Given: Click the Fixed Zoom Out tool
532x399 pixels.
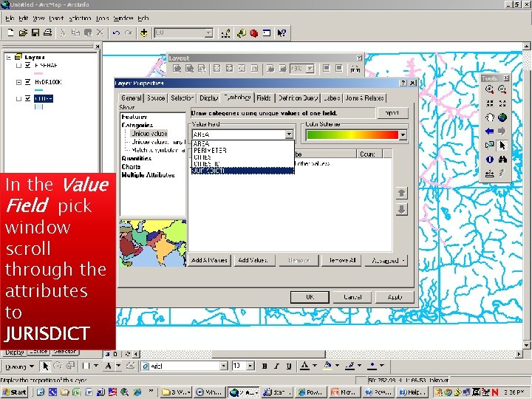Looking at the screenshot, I should (502, 103).
